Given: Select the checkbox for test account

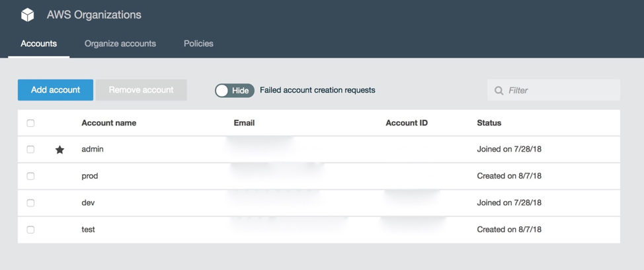Looking at the screenshot, I should click(x=30, y=230).
